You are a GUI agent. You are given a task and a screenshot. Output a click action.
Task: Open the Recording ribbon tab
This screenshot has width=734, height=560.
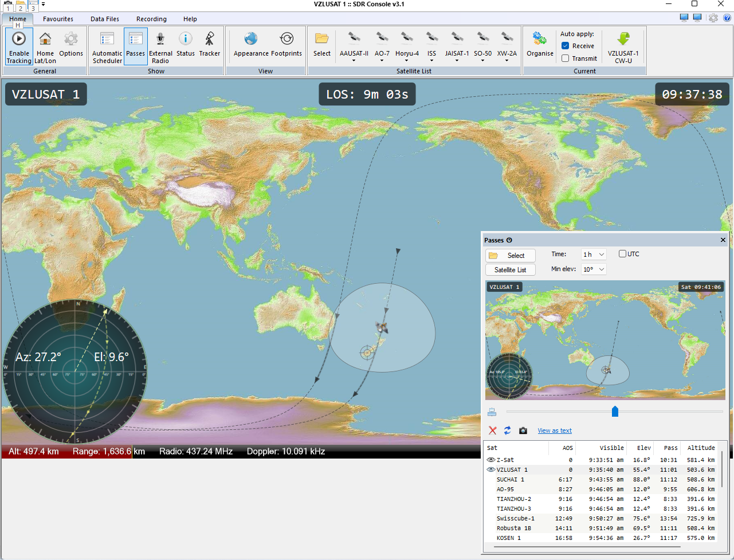(151, 19)
